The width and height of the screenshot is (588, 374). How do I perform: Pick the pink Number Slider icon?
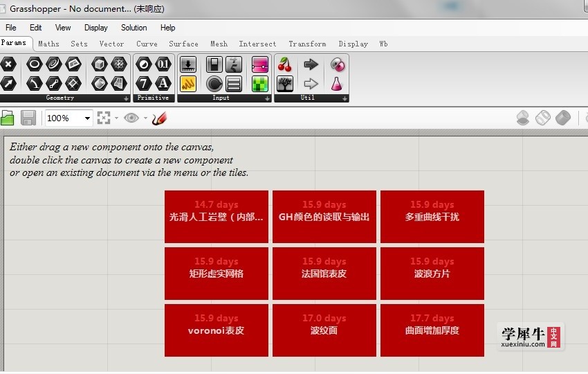[x=260, y=64]
